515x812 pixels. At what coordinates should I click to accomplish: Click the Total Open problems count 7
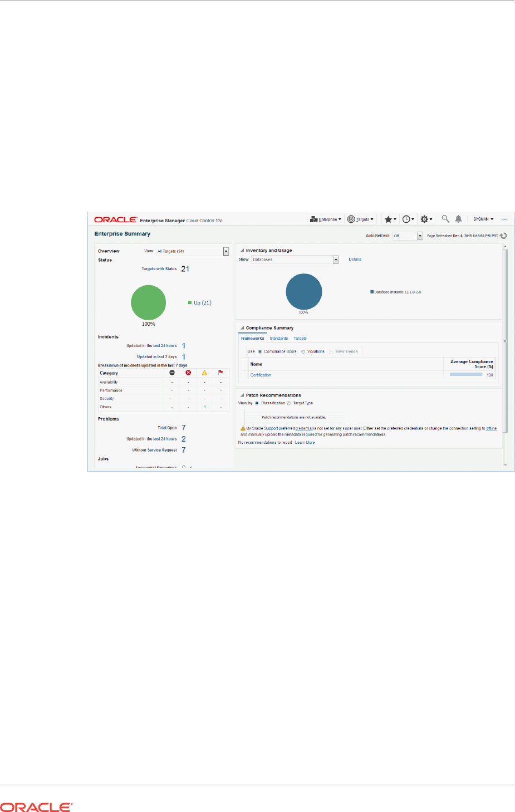coord(184,428)
